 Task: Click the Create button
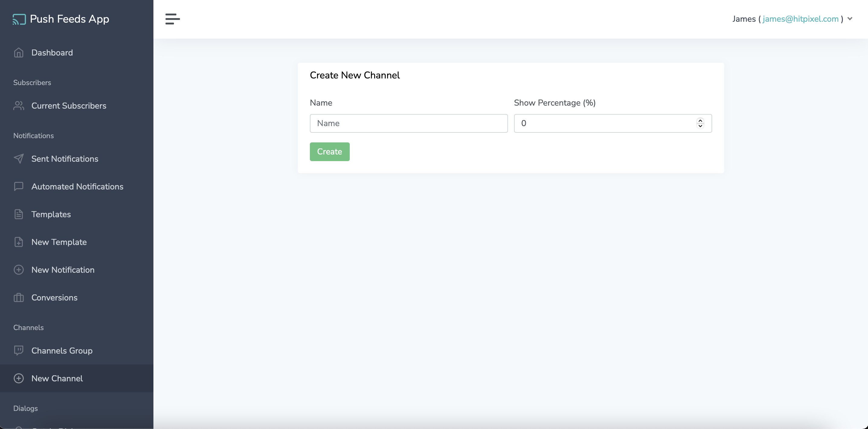pos(330,152)
